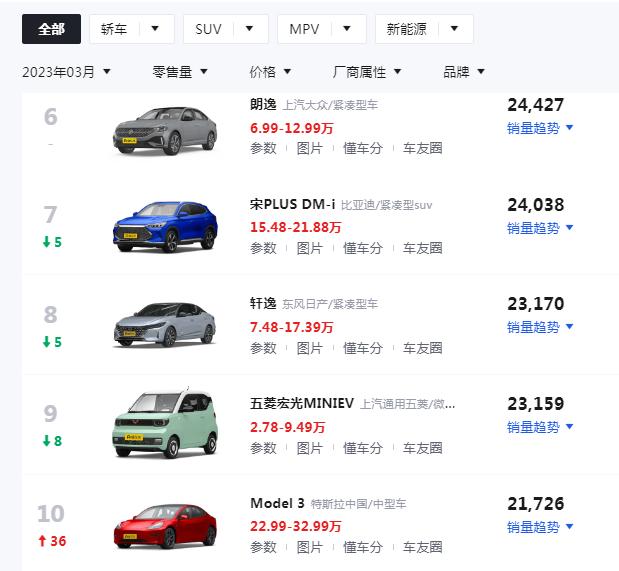This screenshot has width=619, height=571.
Task: Click the 15.48-21.88万 price text
Action: [x=296, y=227]
